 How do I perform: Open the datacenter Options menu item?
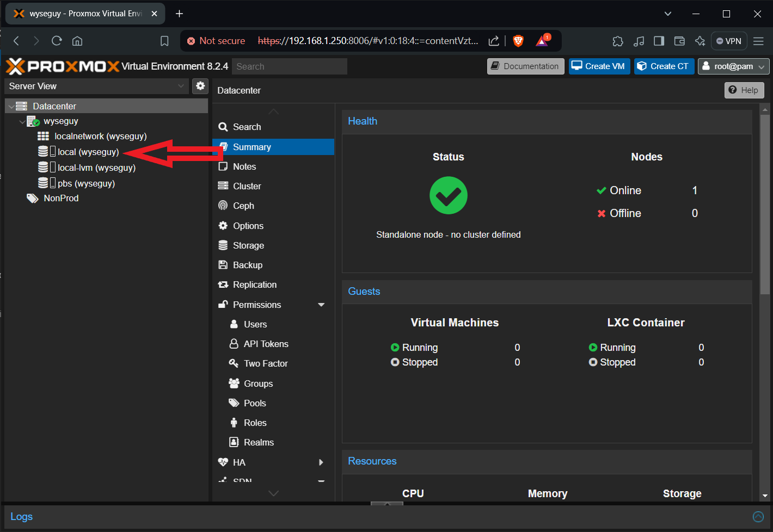pyautogui.click(x=273, y=226)
